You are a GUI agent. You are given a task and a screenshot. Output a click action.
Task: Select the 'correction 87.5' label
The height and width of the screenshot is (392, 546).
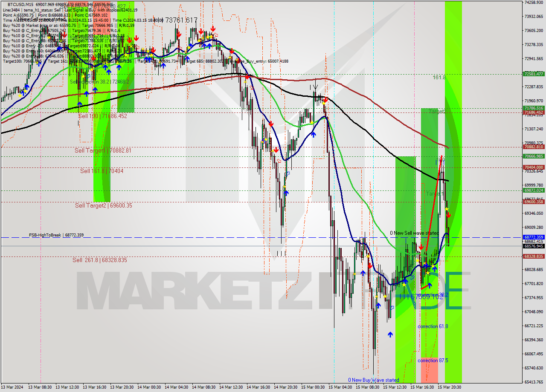(x=433, y=360)
